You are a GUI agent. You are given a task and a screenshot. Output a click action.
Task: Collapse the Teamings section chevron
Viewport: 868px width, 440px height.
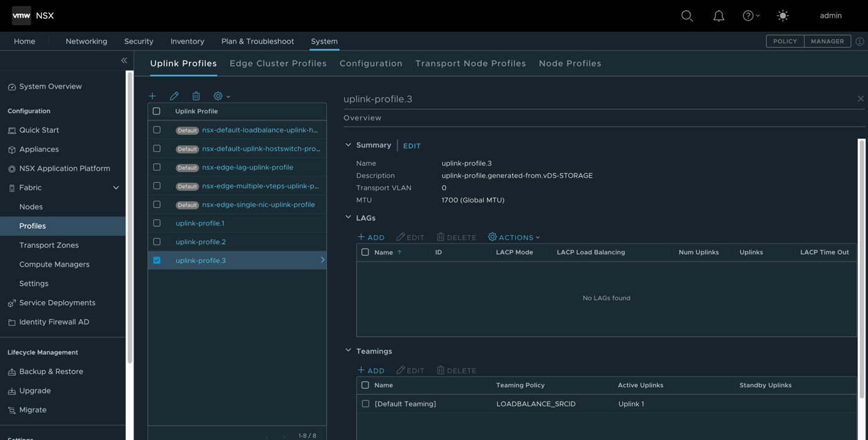point(348,350)
